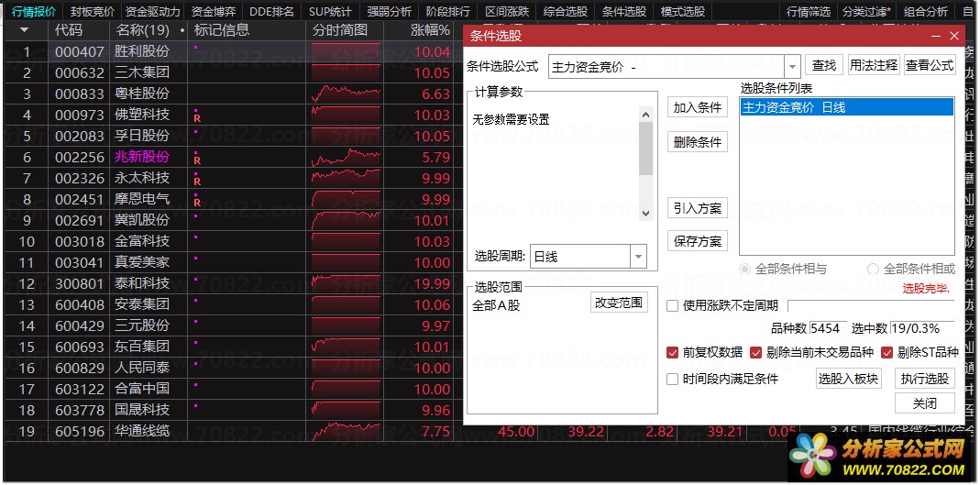Click the R marker icon for 摩恩电气

pyautogui.click(x=197, y=203)
